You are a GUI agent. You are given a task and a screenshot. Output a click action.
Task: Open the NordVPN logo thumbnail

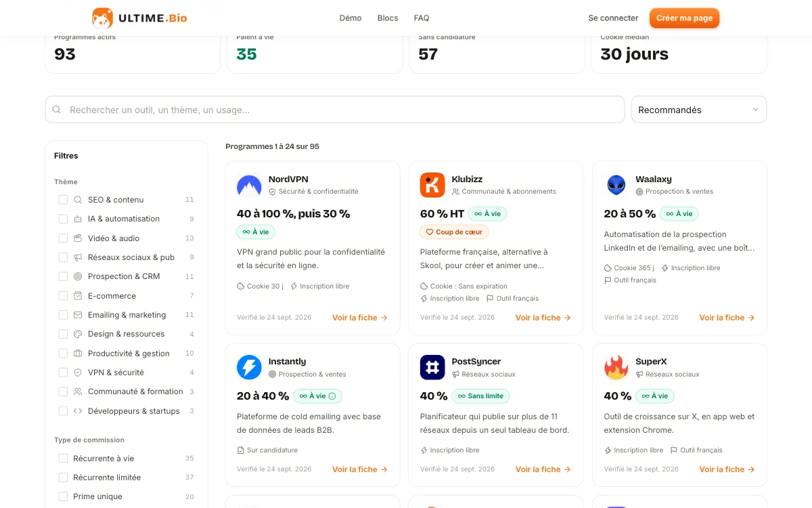pyautogui.click(x=249, y=185)
